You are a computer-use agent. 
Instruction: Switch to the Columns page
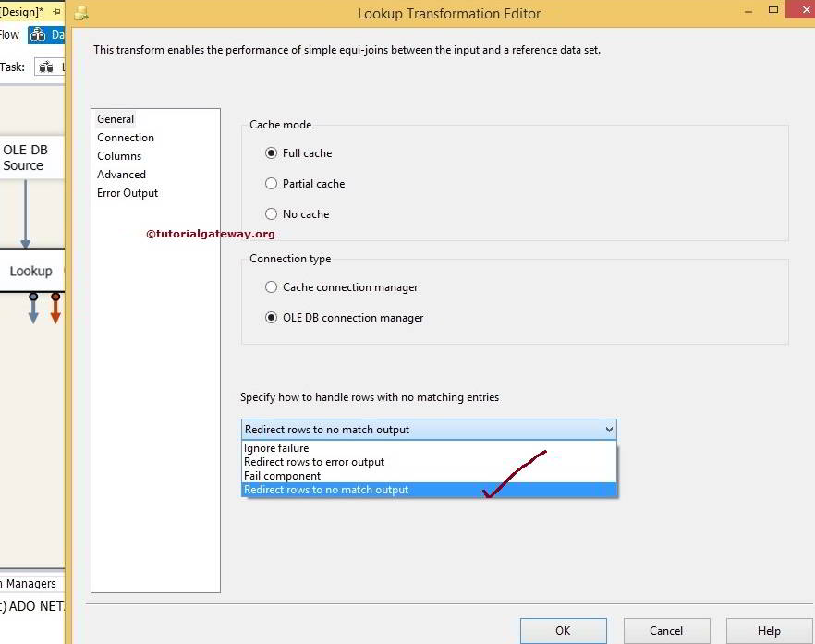[x=119, y=155]
